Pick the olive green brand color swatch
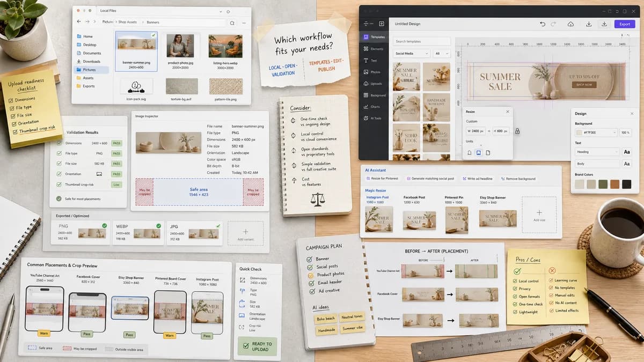This screenshot has width=644, height=362. tap(603, 184)
